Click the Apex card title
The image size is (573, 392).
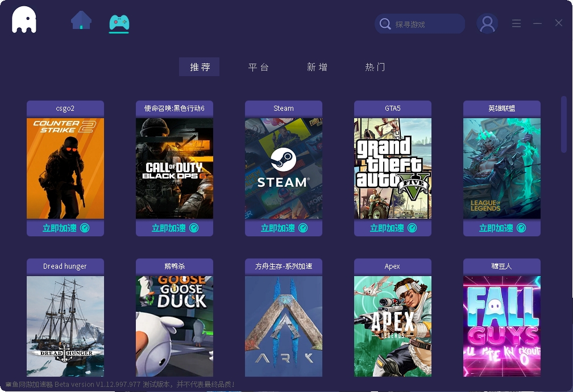tap(393, 266)
